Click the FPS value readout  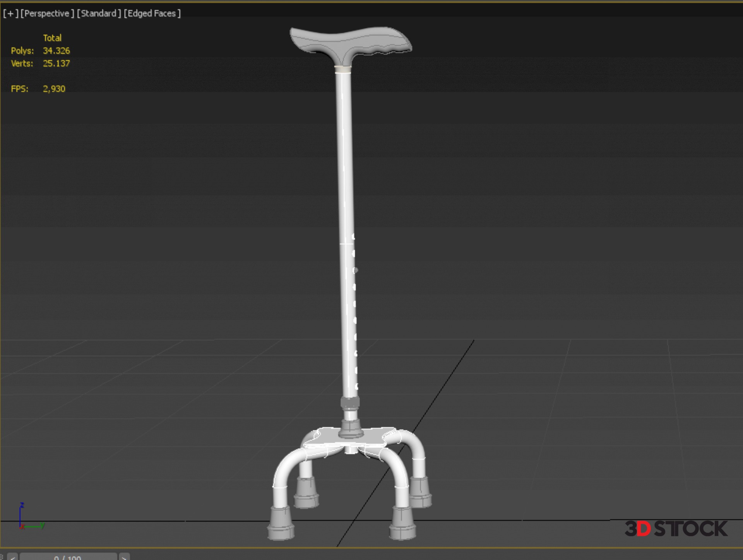tap(54, 89)
